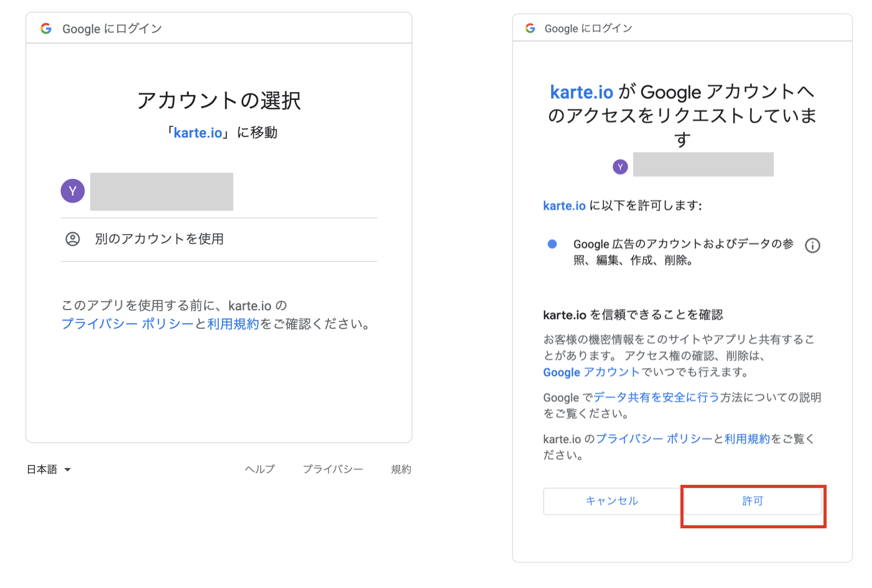Click karte.io link before に以下を許可します
The width and height of the screenshot is (872, 588).
tap(564, 206)
